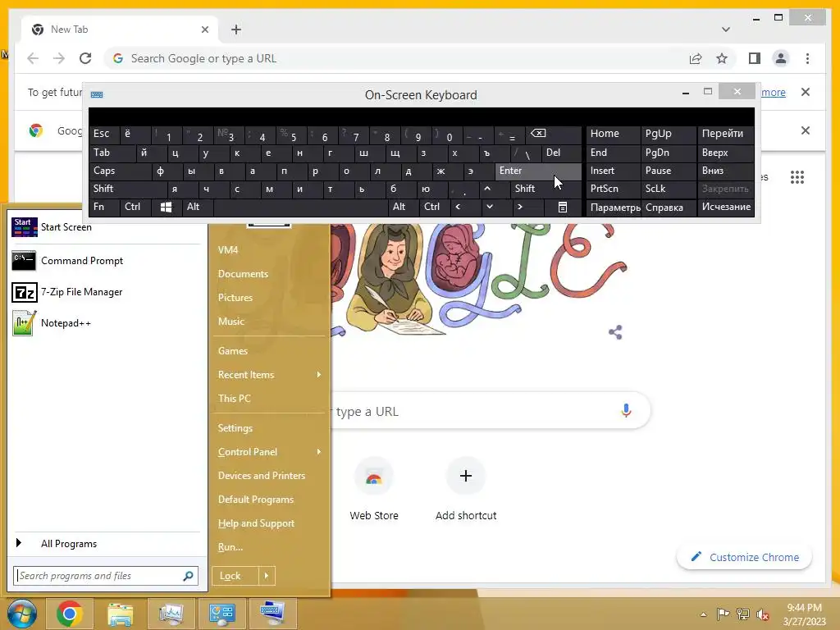
Task: Go forward in Chrome
Action: 59,58
